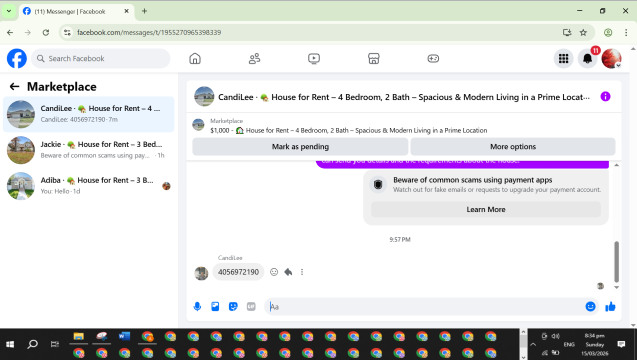Open the Friends icon

(254, 59)
